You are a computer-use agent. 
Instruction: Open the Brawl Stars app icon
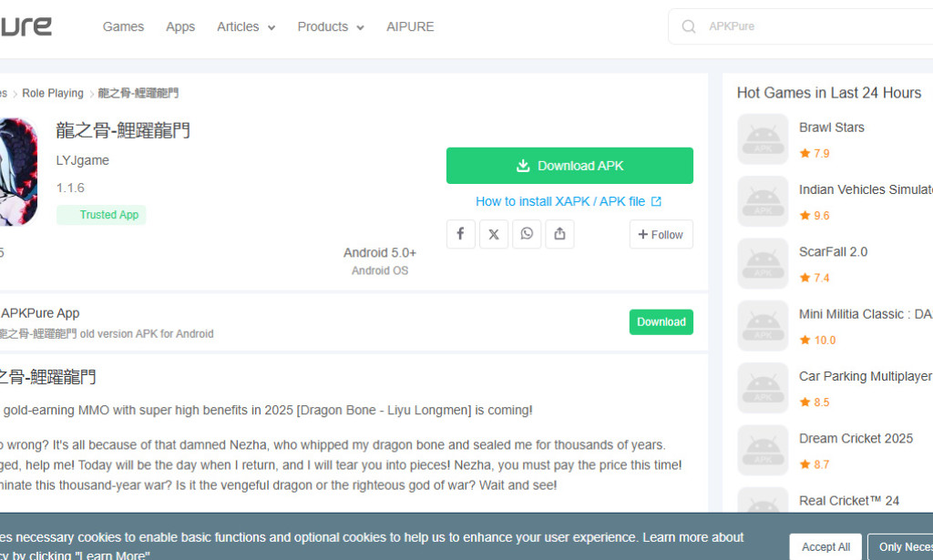[763, 139]
